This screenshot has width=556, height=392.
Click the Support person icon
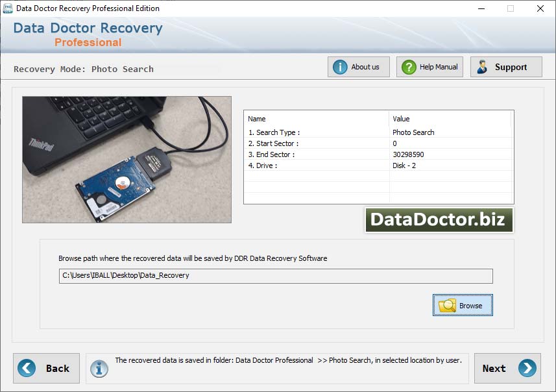(483, 66)
